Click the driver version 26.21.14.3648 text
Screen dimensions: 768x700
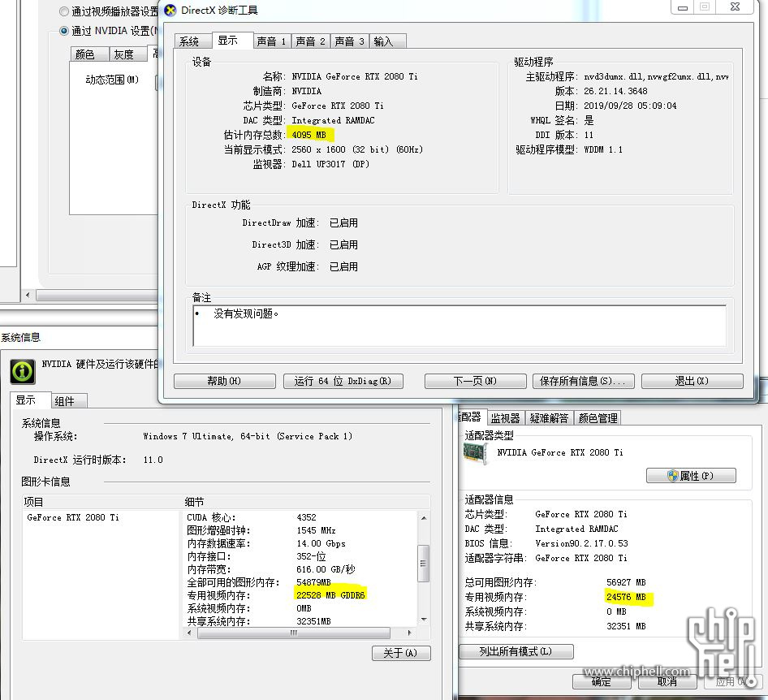[615, 91]
